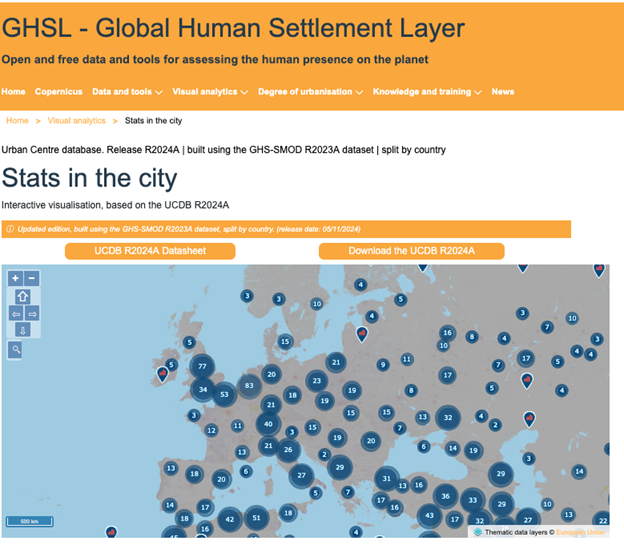The image size is (624, 545).
Task: Open the UCDB R2024A Datasheet button
Action: (x=150, y=251)
